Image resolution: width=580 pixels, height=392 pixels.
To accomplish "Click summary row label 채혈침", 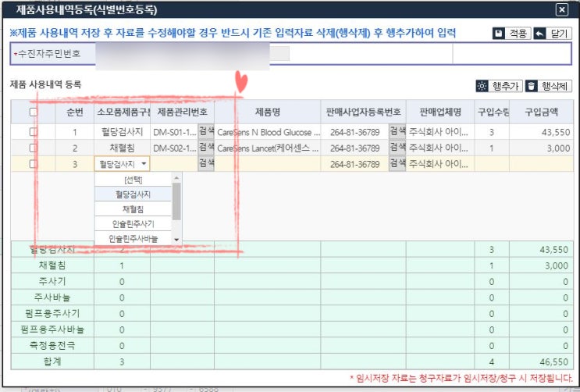I will tap(52, 265).
